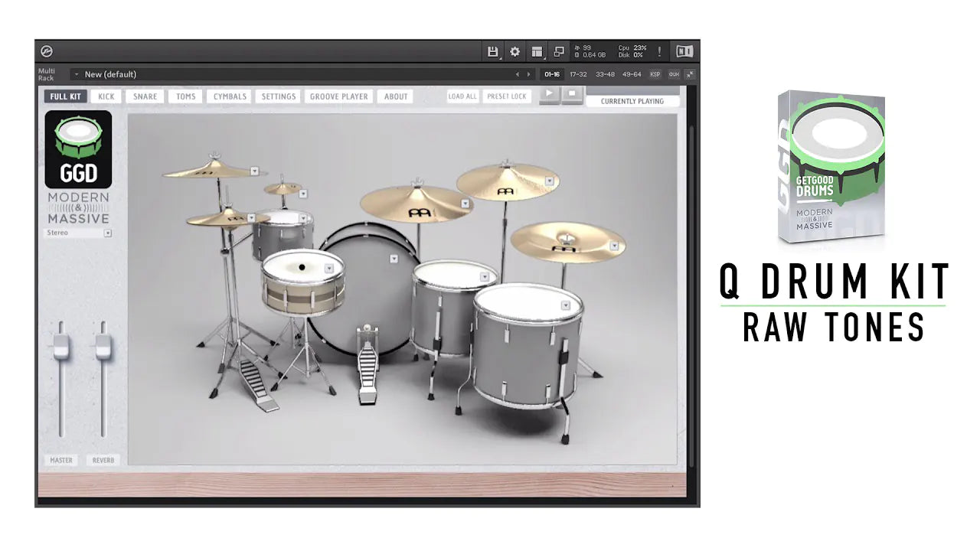Click the exclamation warning icon
Image resolution: width=980 pixels, height=551 pixels.
[659, 52]
